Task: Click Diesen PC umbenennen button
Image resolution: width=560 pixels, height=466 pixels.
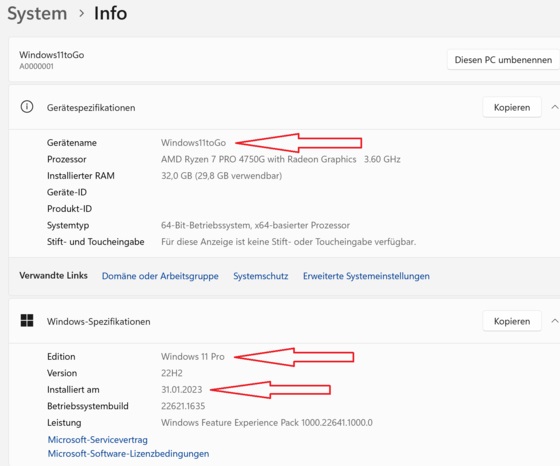Action: 503,60
